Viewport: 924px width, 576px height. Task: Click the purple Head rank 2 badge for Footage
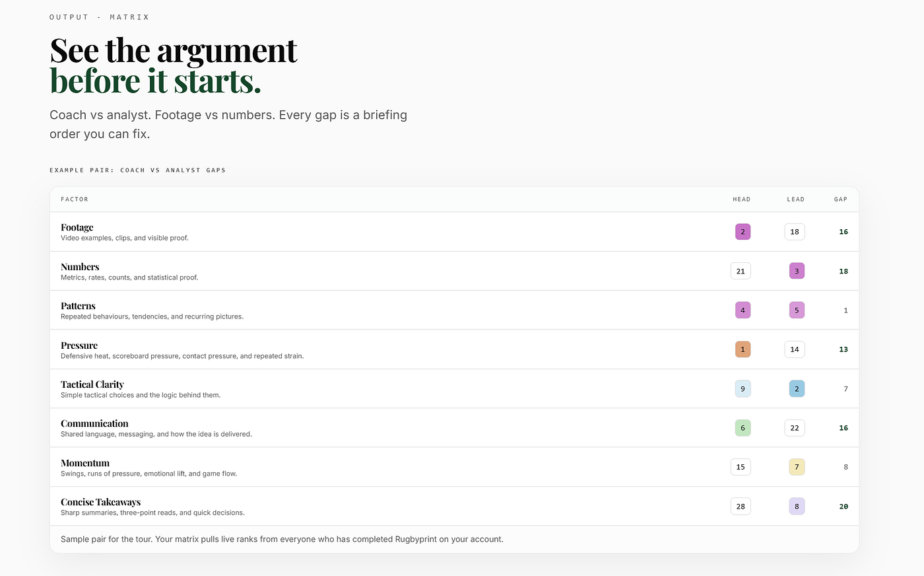(x=742, y=232)
